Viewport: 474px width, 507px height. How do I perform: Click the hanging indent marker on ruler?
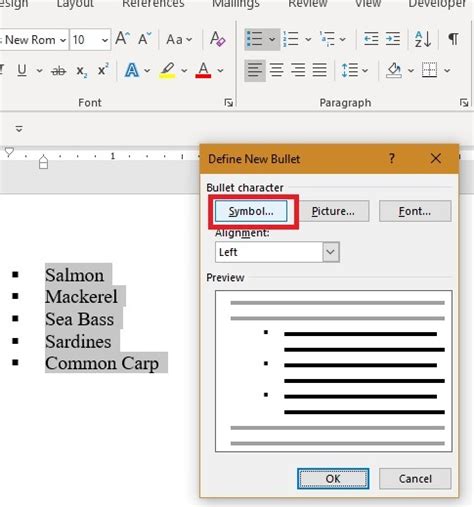[43, 159]
